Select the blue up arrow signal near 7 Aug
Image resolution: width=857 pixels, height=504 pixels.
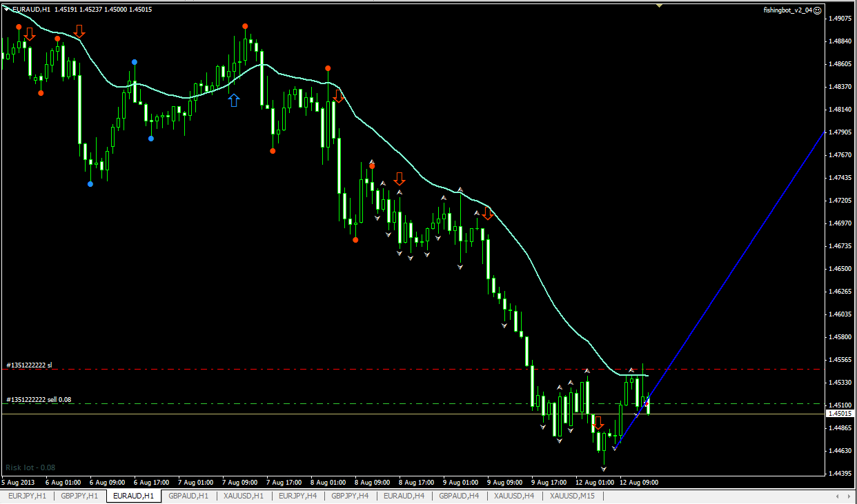coord(234,101)
